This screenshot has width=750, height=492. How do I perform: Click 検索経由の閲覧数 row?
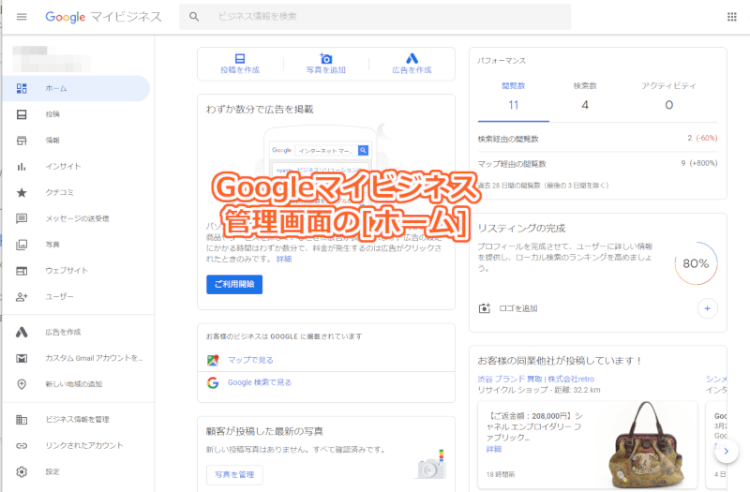[x=597, y=139]
